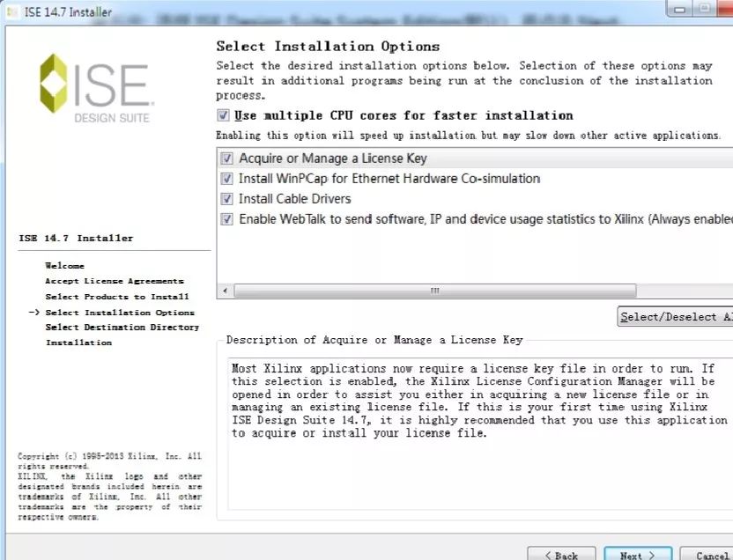This screenshot has height=560, width=733.
Task: Click the Install WinPCap for Ethernet label text
Action: pyautogui.click(x=389, y=179)
